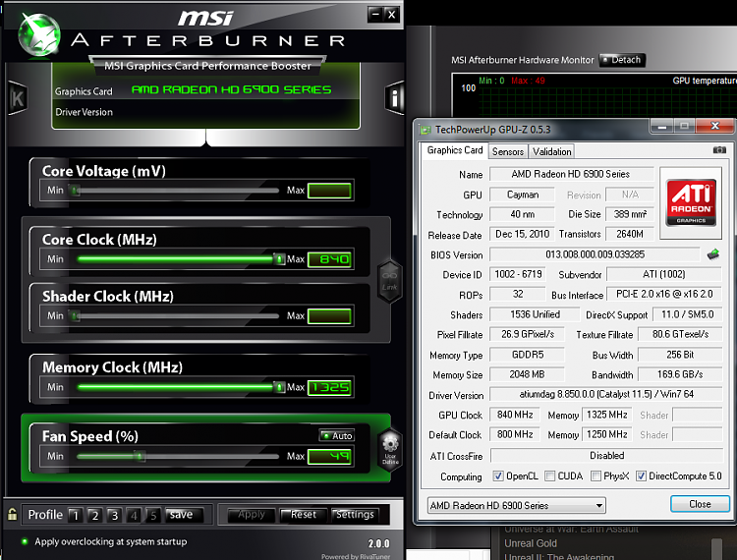Click the ATI Radeon logo in GPU-Z
Viewport: 737px width, 560px height.
click(691, 203)
